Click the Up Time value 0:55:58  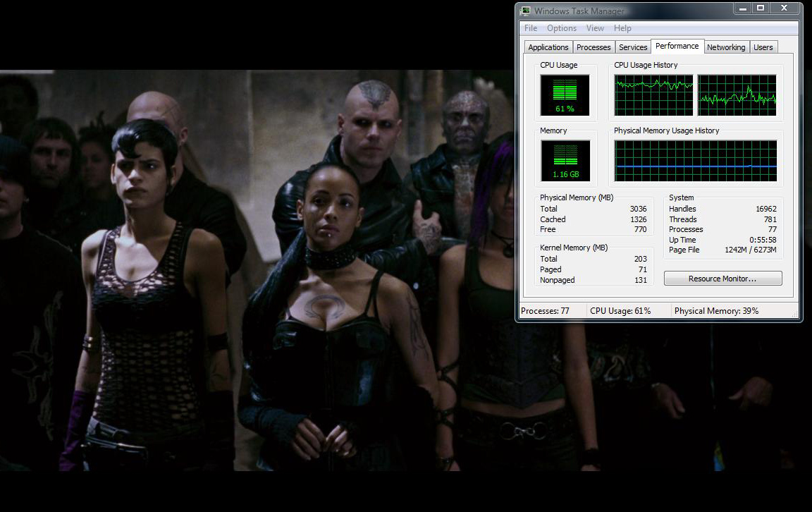[x=763, y=240]
